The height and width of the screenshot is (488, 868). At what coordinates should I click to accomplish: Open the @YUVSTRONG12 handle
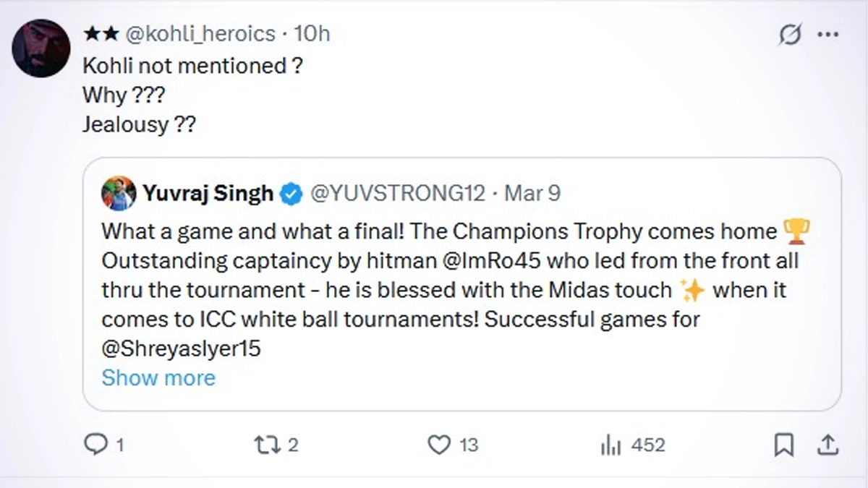coord(396,193)
